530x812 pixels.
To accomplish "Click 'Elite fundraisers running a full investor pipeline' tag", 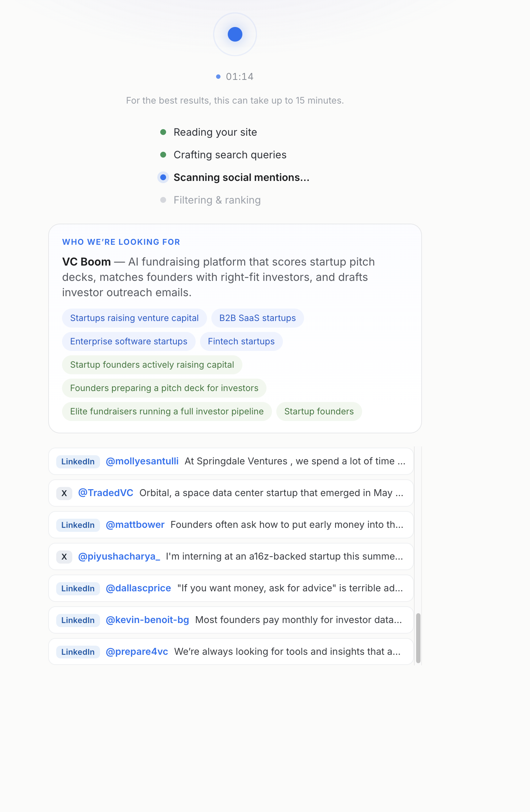I will [x=167, y=411].
